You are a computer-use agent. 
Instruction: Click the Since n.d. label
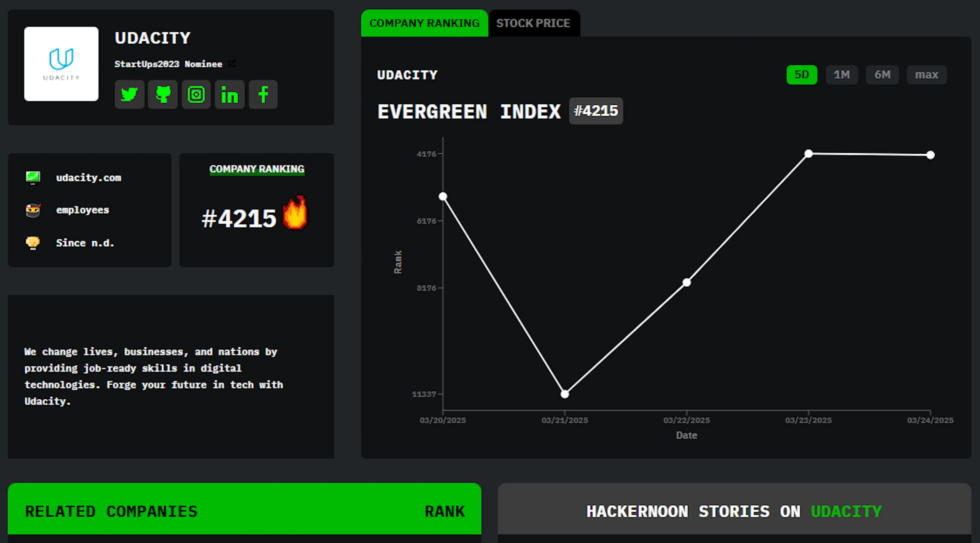tap(85, 243)
